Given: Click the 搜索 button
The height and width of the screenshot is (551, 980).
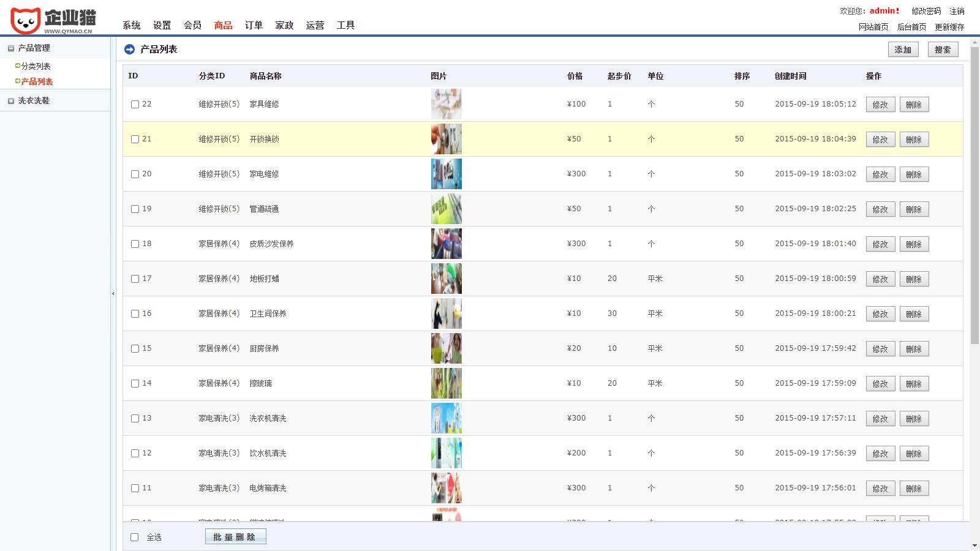Looking at the screenshot, I should click(x=943, y=49).
